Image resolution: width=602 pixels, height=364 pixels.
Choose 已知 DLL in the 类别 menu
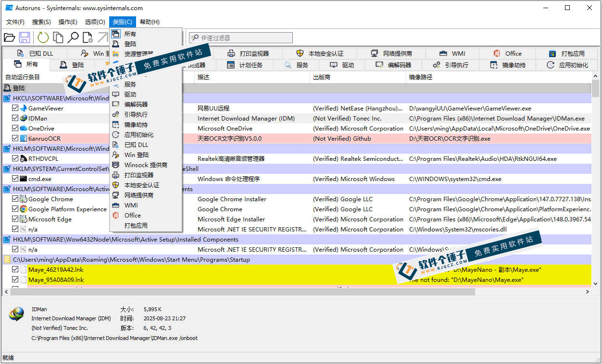coord(146,145)
